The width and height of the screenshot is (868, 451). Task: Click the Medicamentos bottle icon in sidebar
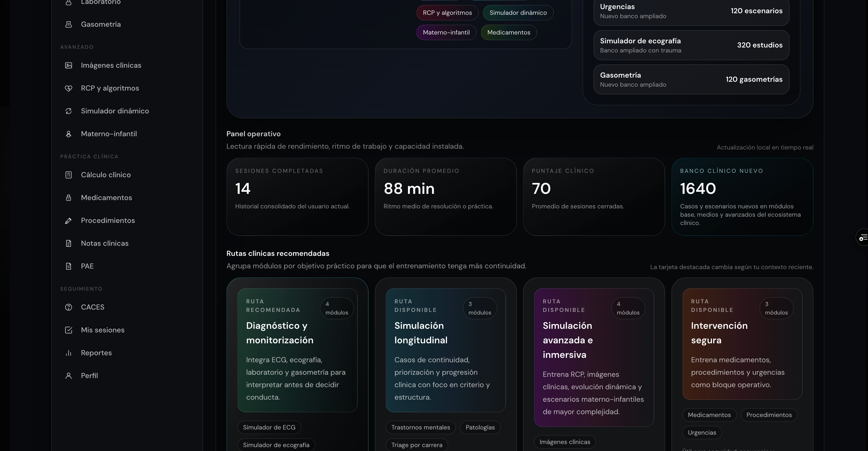click(x=68, y=198)
